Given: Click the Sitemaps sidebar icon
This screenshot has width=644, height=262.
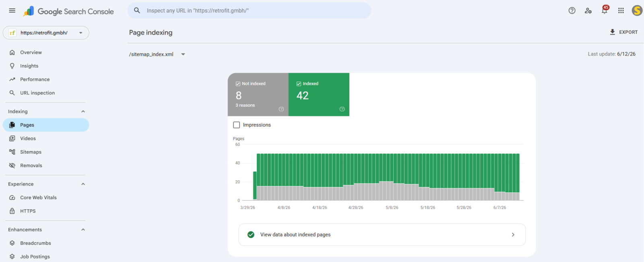Looking at the screenshot, I should click(x=12, y=152).
